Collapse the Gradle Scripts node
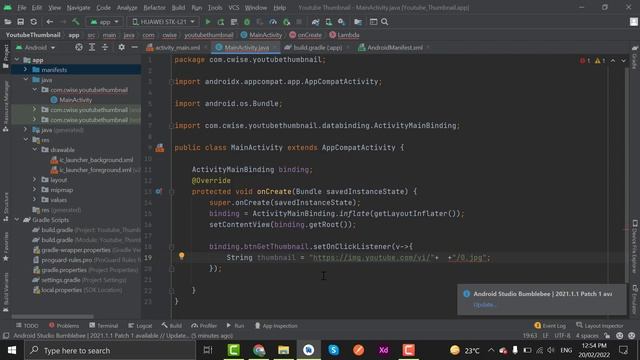Viewport: 640px width, 360px height. click(17, 220)
